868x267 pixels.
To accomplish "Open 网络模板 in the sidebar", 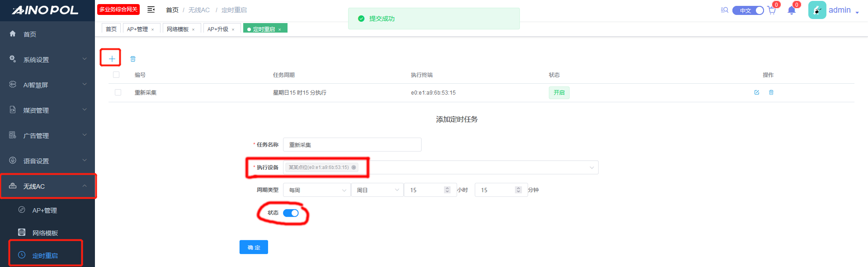I will 45,233.
